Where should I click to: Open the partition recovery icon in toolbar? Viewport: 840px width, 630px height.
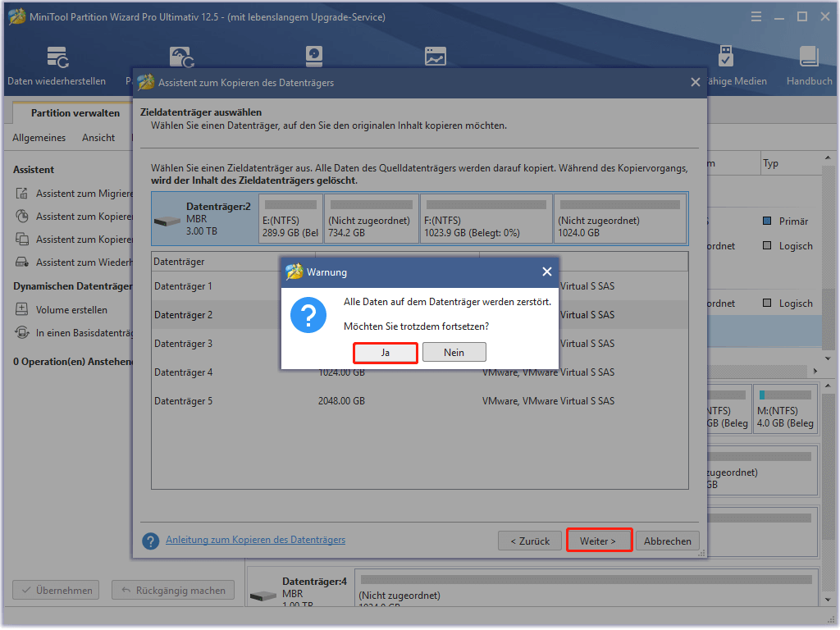click(181, 57)
